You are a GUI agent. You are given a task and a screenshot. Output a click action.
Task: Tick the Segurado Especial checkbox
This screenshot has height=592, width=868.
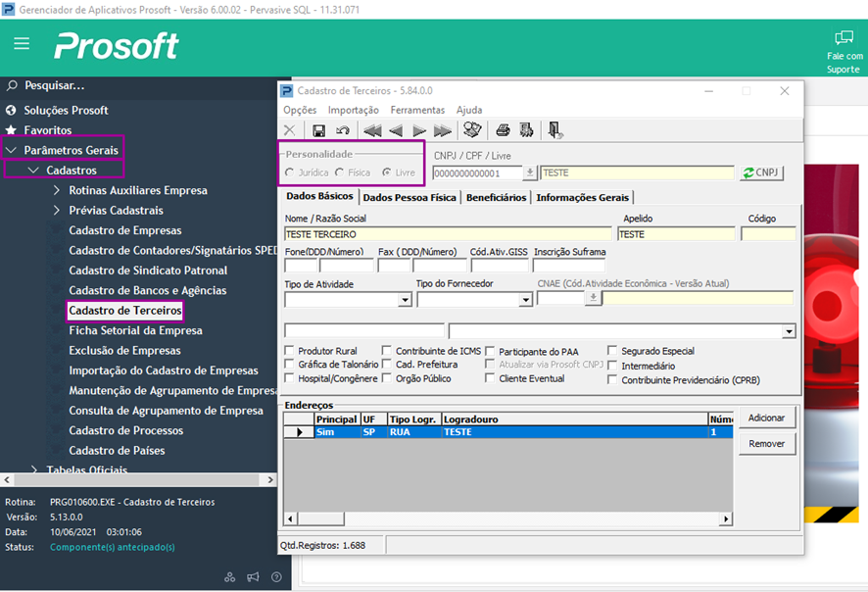click(613, 351)
